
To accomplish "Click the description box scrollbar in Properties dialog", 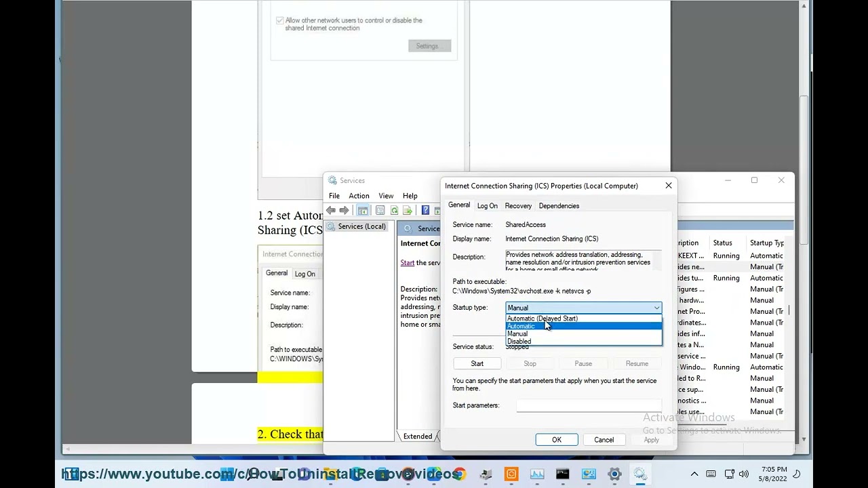I will [x=658, y=261].
